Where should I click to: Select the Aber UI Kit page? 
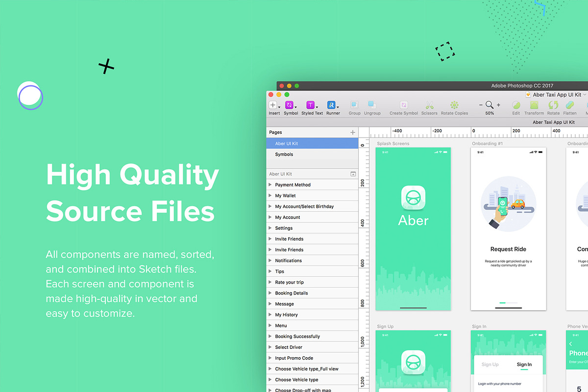tap(313, 144)
